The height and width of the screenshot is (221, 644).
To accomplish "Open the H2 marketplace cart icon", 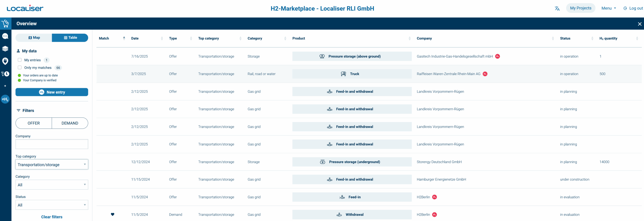I will (5, 24).
